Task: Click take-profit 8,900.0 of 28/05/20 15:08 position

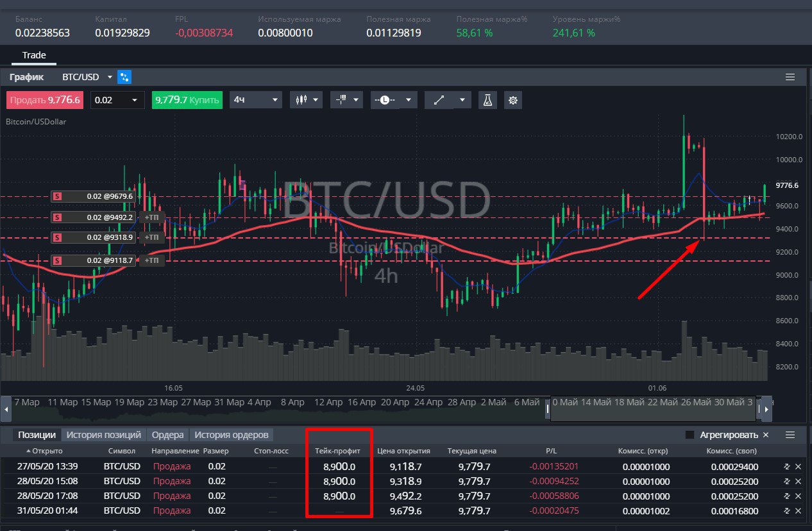Action: pyautogui.click(x=339, y=481)
